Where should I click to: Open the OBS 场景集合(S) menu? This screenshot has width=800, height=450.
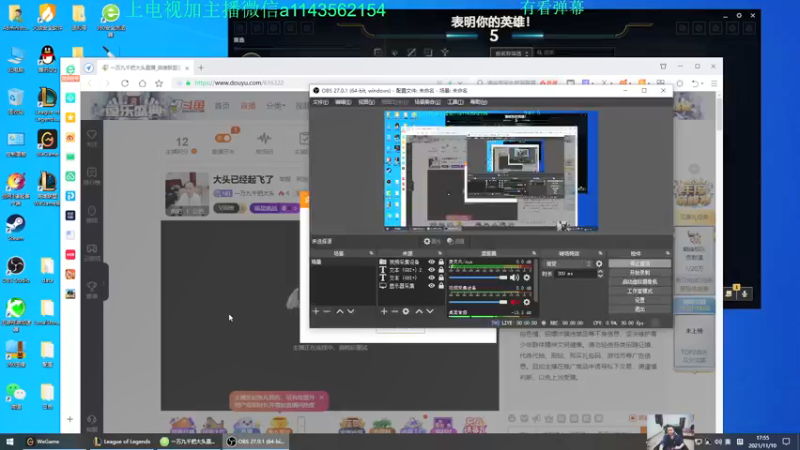pyautogui.click(x=428, y=102)
